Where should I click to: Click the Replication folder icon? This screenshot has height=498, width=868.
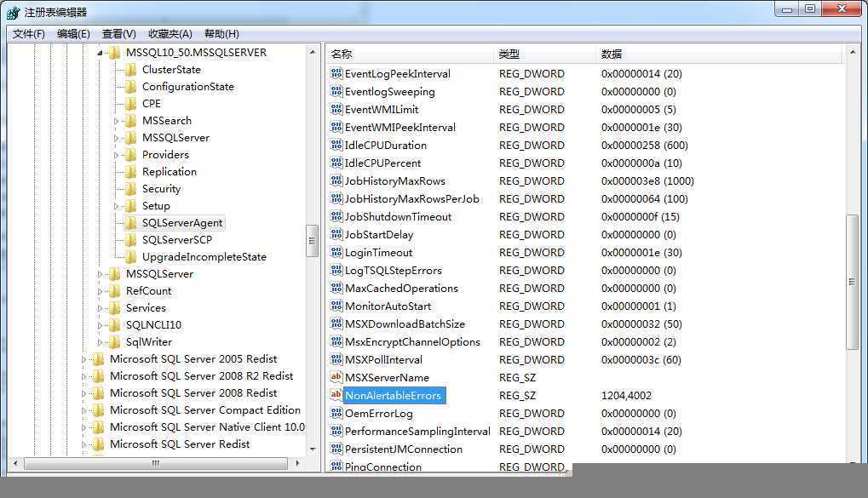(x=131, y=172)
